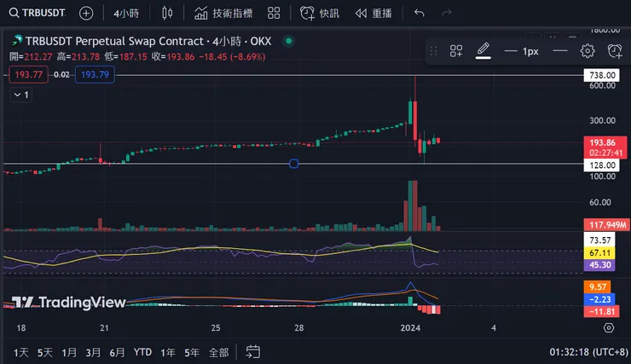The height and width of the screenshot is (364, 631).
Task: Select 6月 time range
Action: 117,353
